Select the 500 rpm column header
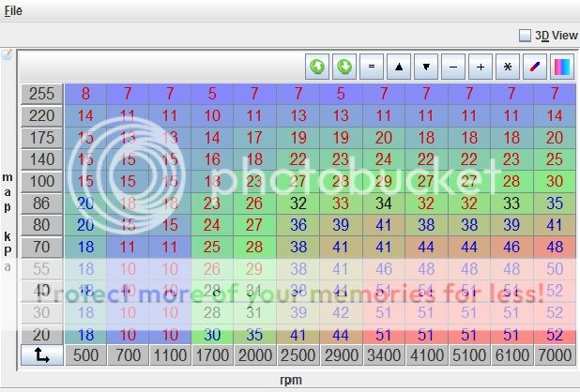 [x=85, y=356]
